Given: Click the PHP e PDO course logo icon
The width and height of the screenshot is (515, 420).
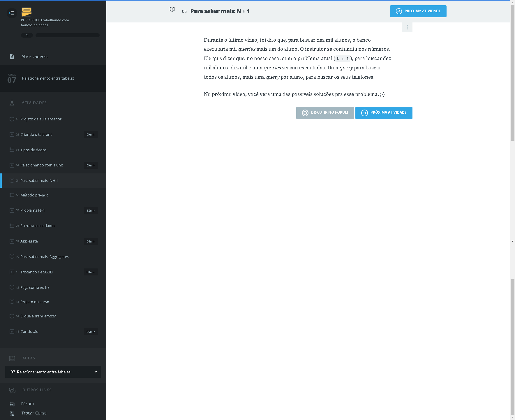Looking at the screenshot, I should 27,12.
